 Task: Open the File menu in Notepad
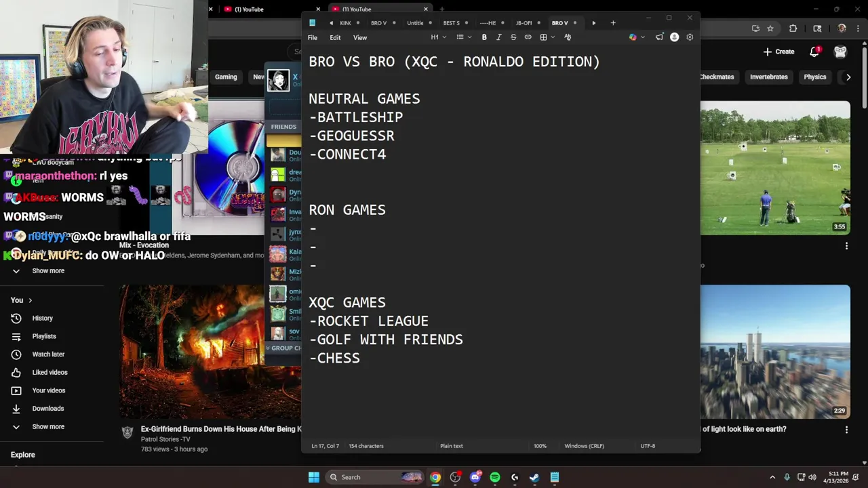(313, 37)
